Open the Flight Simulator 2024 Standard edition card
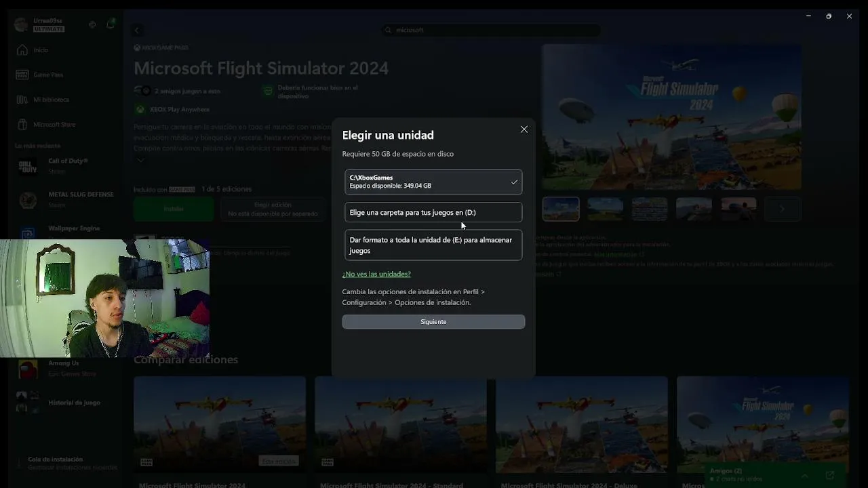Image resolution: width=868 pixels, height=488 pixels. 401,431
